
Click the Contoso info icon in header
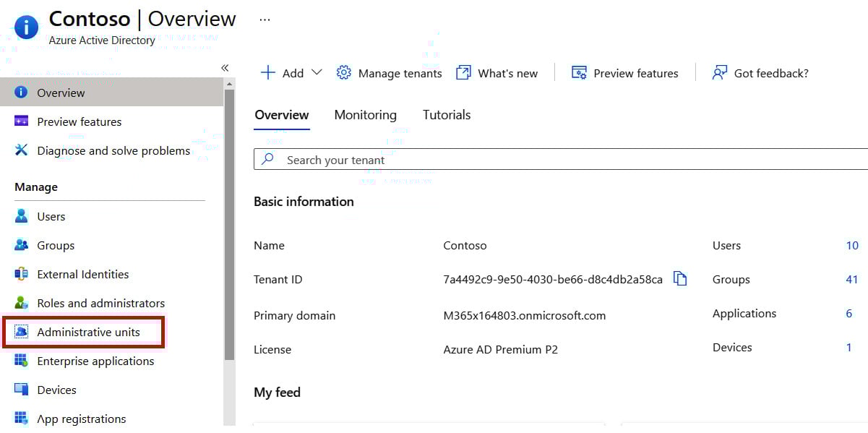click(27, 27)
